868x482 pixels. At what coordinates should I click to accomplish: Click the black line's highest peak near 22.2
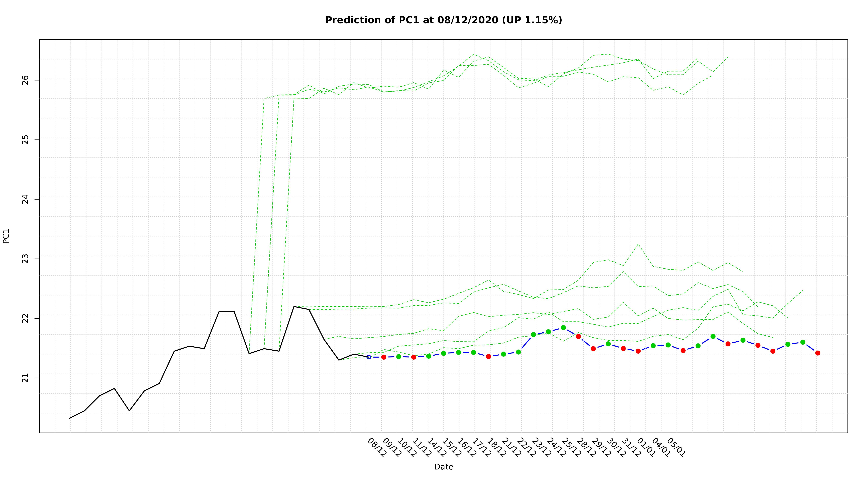point(294,307)
